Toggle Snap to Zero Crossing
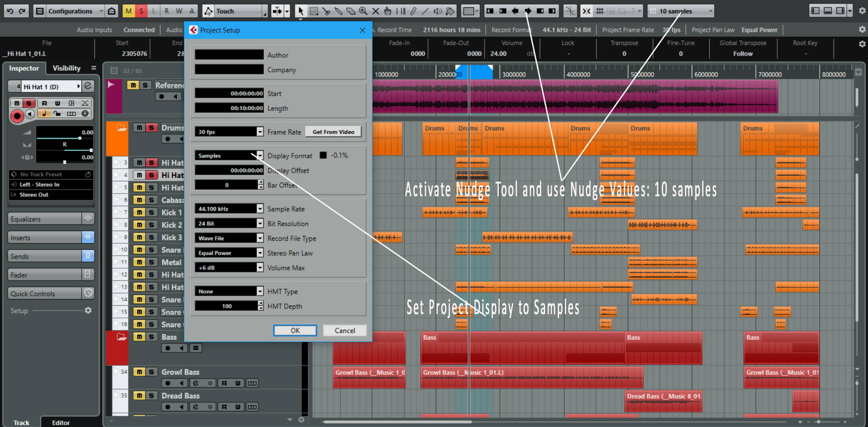This screenshot has height=427, width=868. pyautogui.click(x=570, y=11)
